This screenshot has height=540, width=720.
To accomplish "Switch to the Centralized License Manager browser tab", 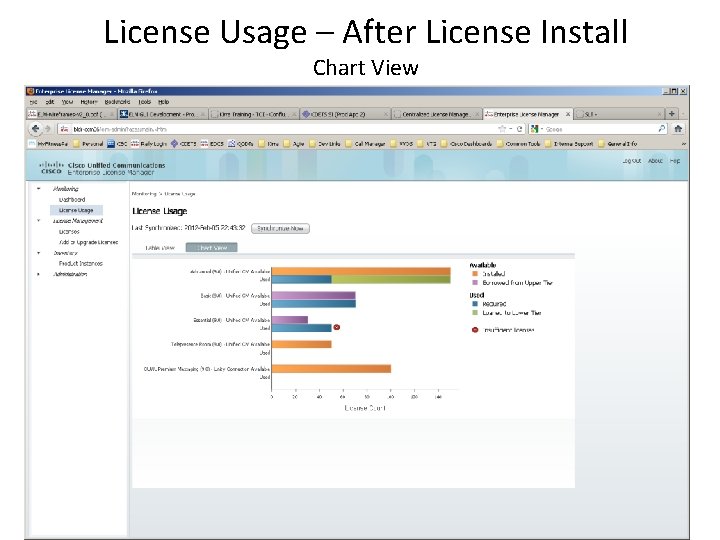I will [437, 114].
